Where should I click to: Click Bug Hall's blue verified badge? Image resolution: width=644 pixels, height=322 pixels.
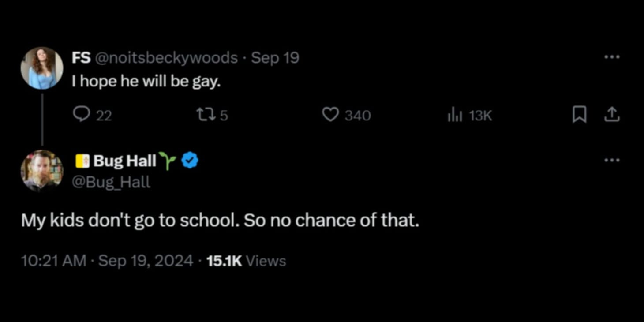click(x=190, y=161)
